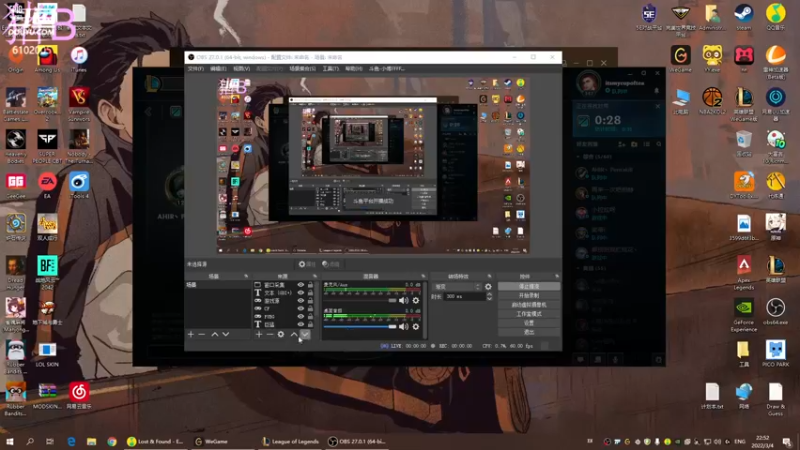Adjust the 麦克风/Aux volume slider
This screenshot has width=800, height=450.
[x=360, y=301]
